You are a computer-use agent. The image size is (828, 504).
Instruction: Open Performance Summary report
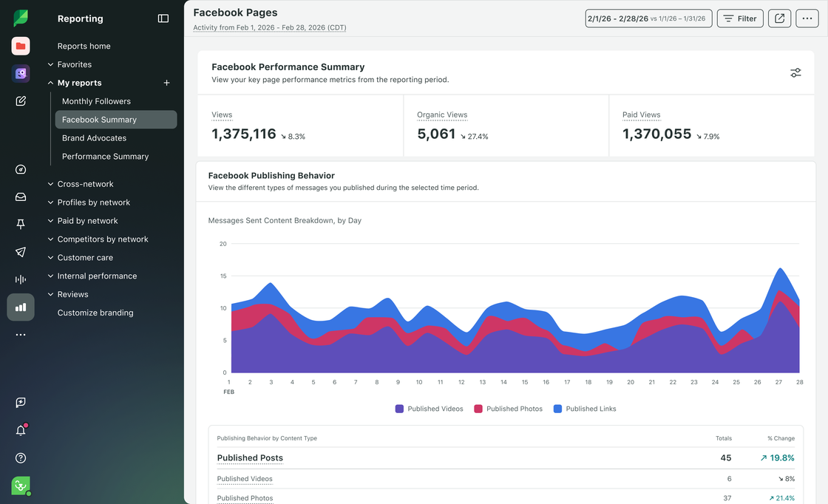[105, 156]
